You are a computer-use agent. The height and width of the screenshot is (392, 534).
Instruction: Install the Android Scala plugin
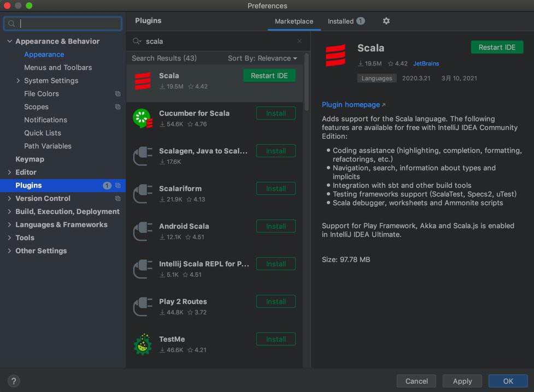276,226
